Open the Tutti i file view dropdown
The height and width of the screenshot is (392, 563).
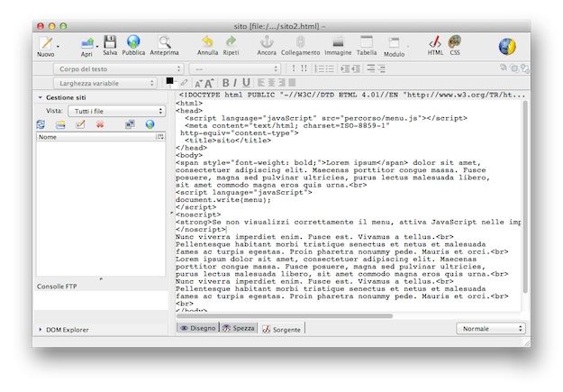coord(117,111)
